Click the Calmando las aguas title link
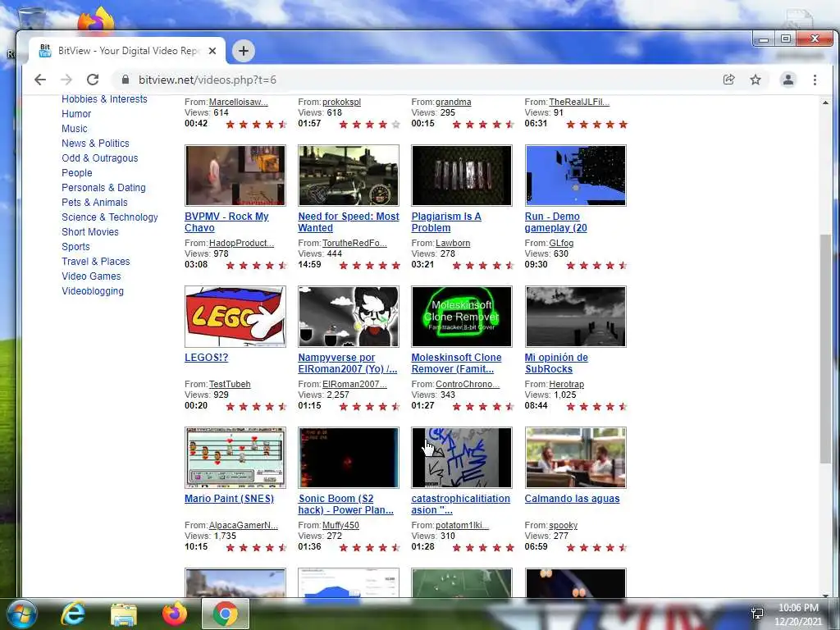 click(x=572, y=498)
